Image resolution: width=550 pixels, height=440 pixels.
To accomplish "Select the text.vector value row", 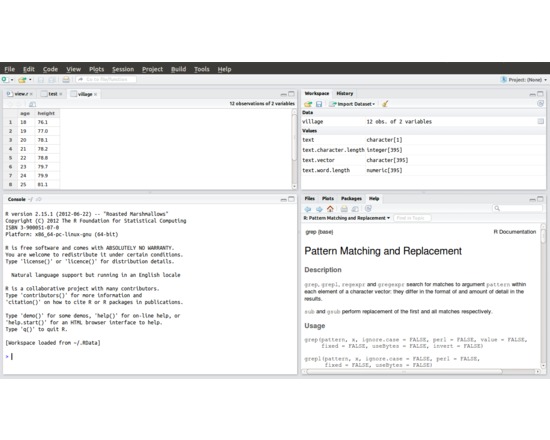I will (x=423, y=160).
